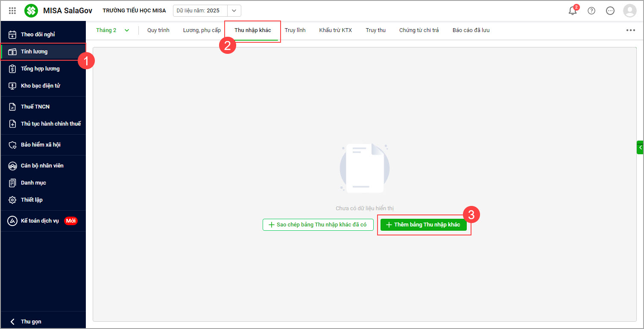Screen dimensions: 644x329
Task: Open Kho bạc điện tử in sidebar
Action: (x=43, y=86)
